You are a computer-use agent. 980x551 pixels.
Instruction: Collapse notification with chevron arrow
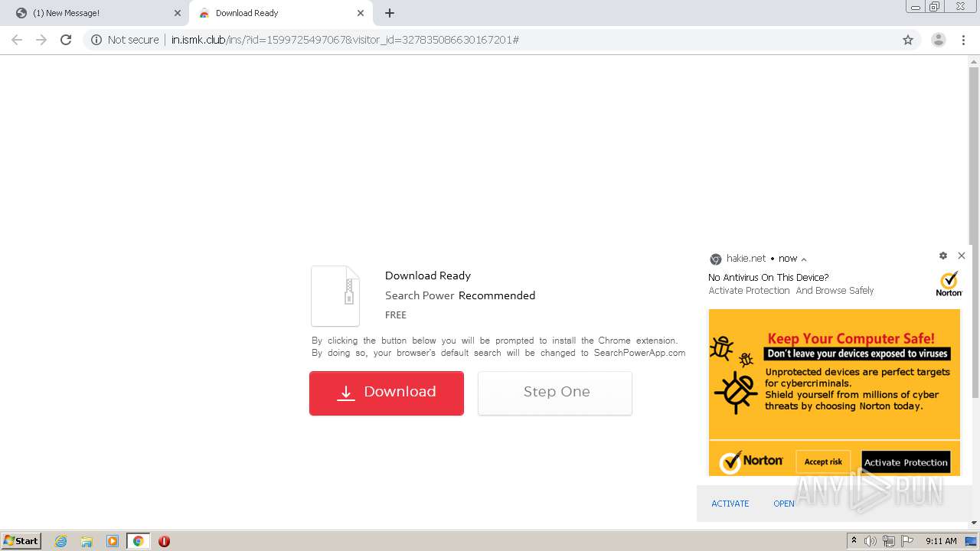(x=804, y=259)
